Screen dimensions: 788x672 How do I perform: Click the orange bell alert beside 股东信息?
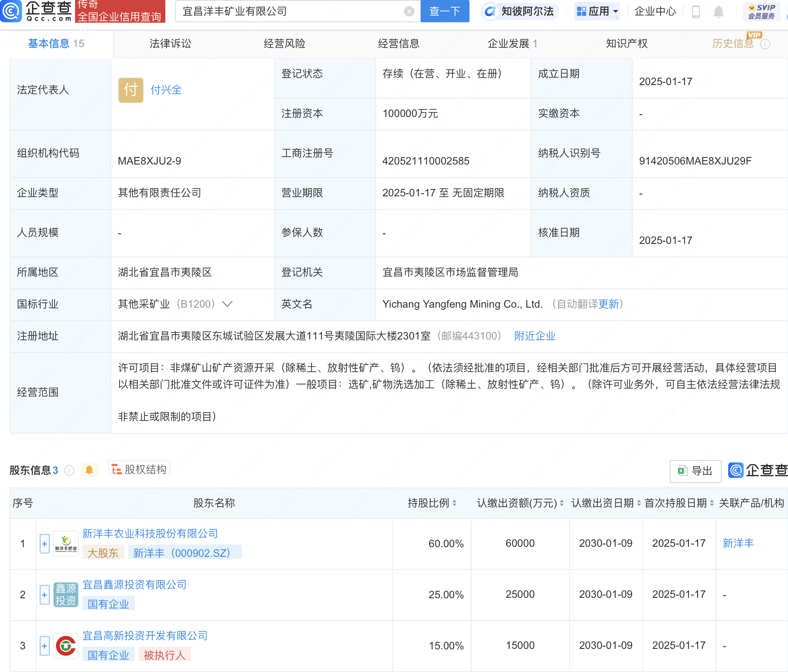(89, 470)
